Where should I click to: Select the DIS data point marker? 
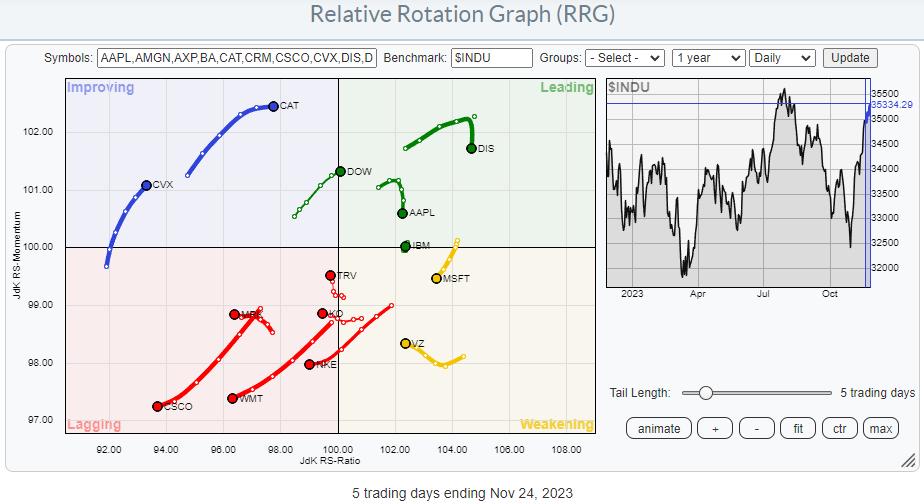pos(471,149)
